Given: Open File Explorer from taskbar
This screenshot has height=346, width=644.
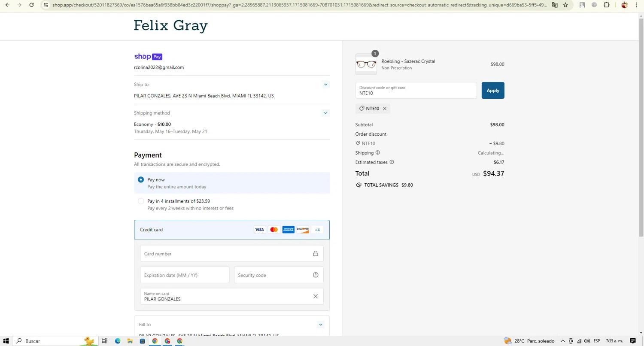Looking at the screenshot, I should (130, 341).
